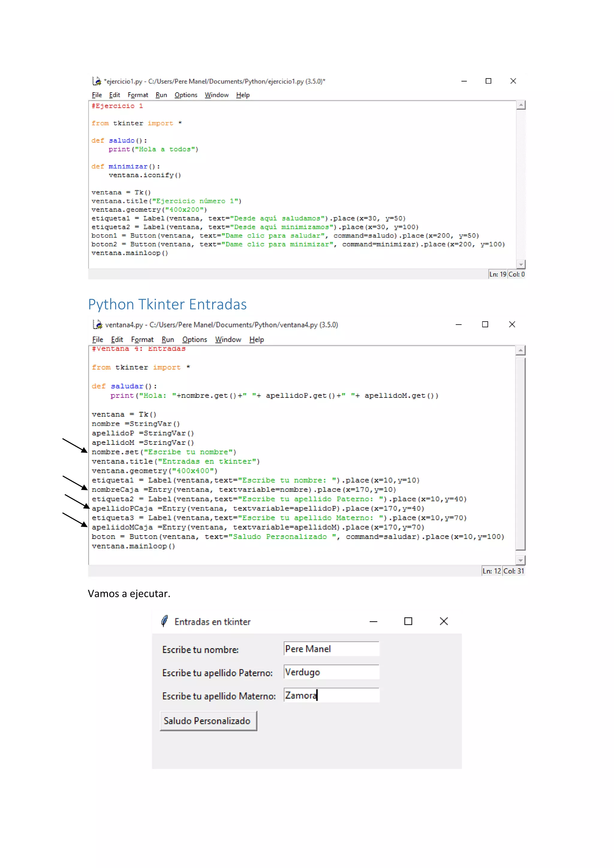
Task: Click the 'Ln: 19' status in ejercicio1.py
Action: click(x=498, y=274)
